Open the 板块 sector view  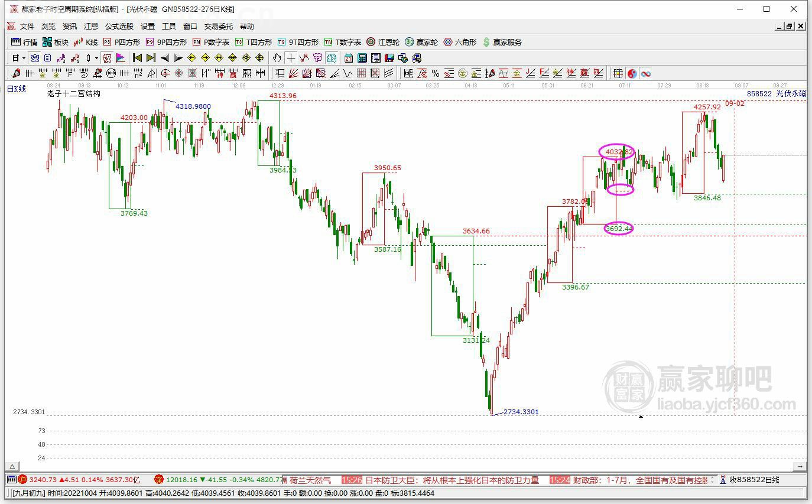[56, 42]
